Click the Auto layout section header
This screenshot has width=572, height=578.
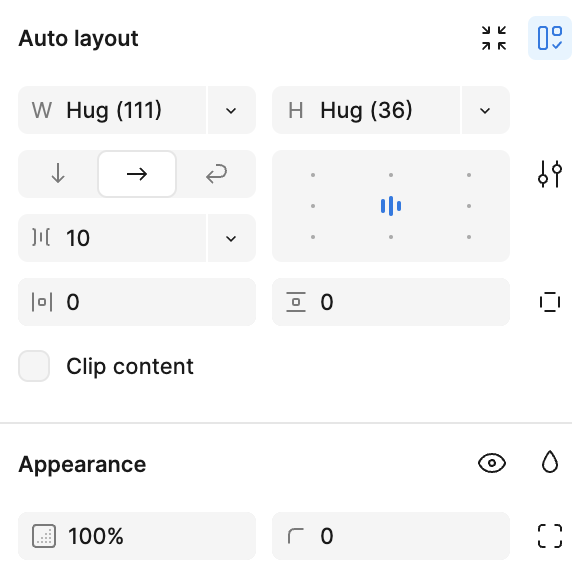pyautogui.click(x=79, y=38)
